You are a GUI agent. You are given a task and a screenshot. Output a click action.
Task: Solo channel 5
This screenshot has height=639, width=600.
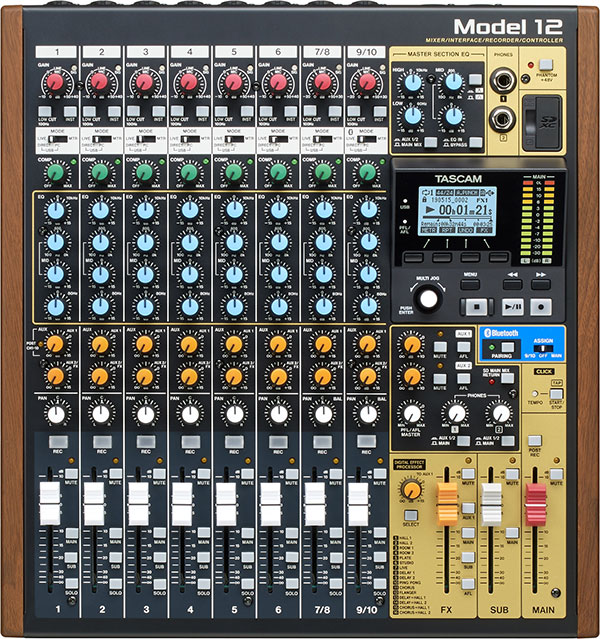[x=247, y=584]
